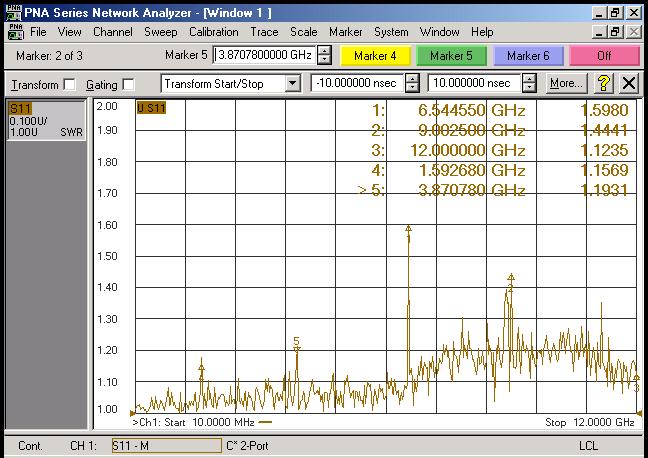648x458 pixels.
Task: Select marker 5 symbol on the trace
Action: (297, 345)
